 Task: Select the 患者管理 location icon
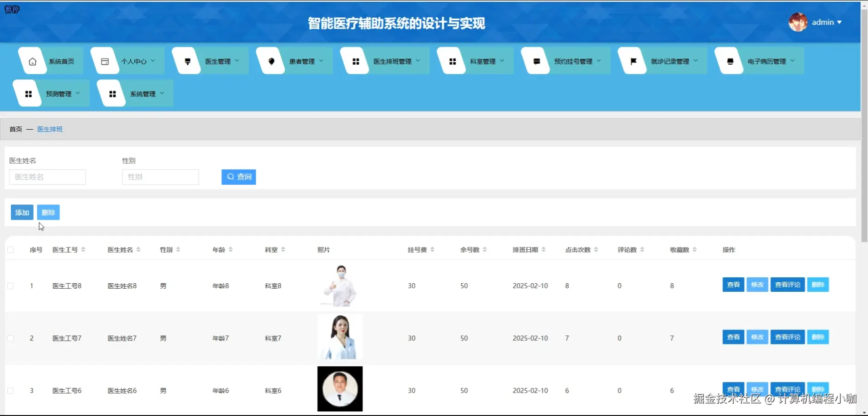271,61
